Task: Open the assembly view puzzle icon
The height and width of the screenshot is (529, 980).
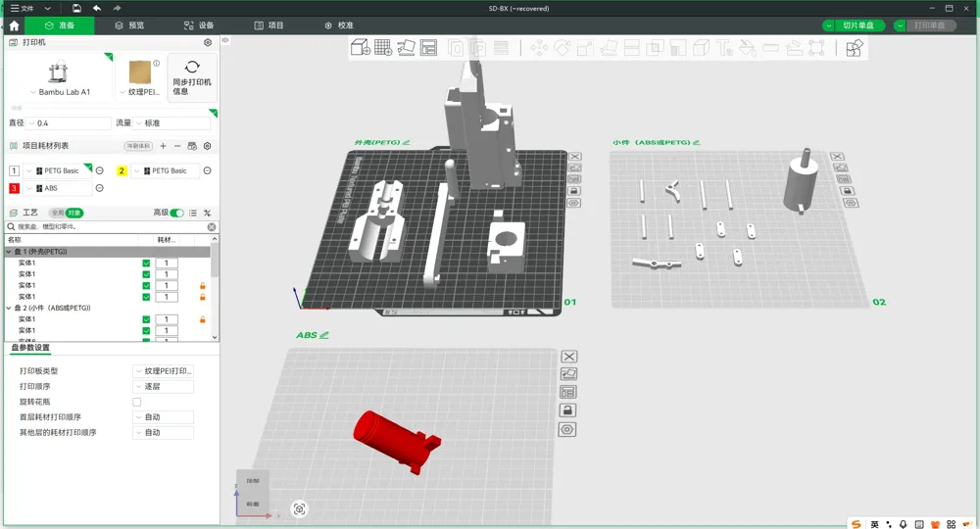Action: (x=855, y=48)
